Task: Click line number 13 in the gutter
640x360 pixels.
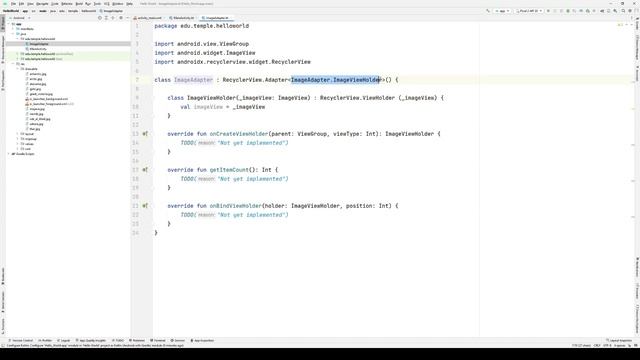Action: coord(136,134)
